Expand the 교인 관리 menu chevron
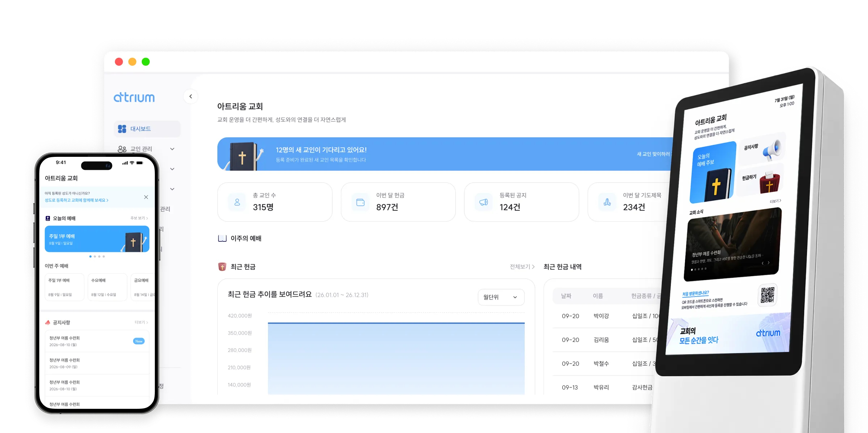The image size is (868, 433). click(x=172, y=149)
